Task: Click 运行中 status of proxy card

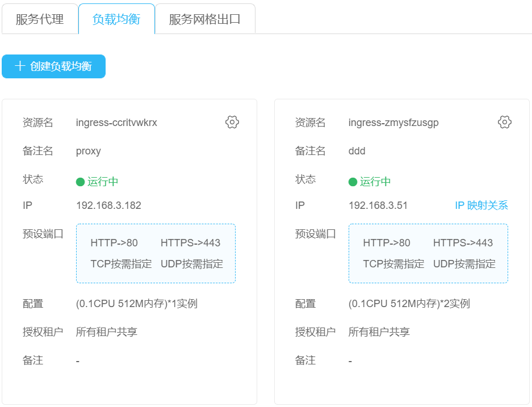Action: [x=97, y=182]
